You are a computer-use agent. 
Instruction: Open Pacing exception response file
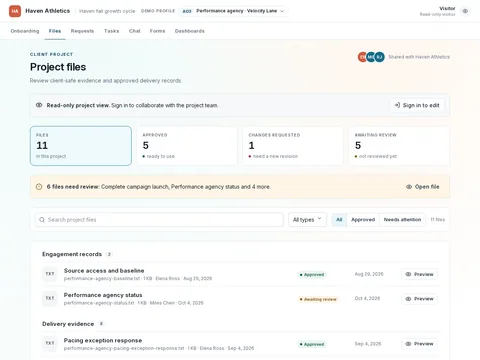(x=103, y=340)
